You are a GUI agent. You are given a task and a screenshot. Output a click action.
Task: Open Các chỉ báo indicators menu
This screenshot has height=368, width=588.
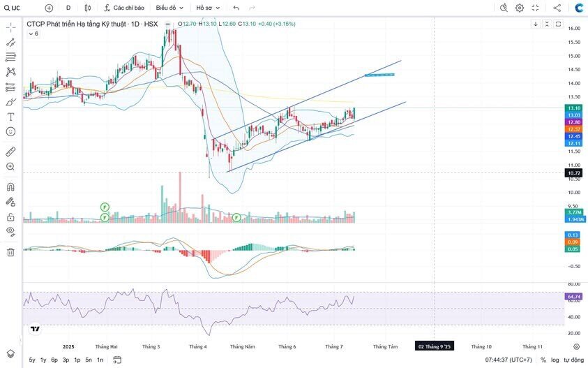[x=123, y=8]
